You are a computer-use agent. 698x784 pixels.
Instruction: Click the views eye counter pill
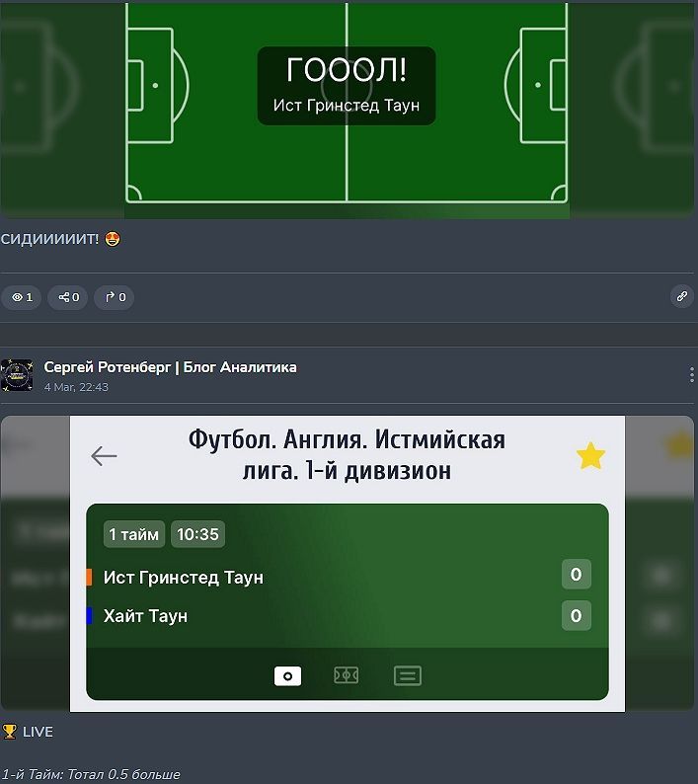tap(22, 297)
